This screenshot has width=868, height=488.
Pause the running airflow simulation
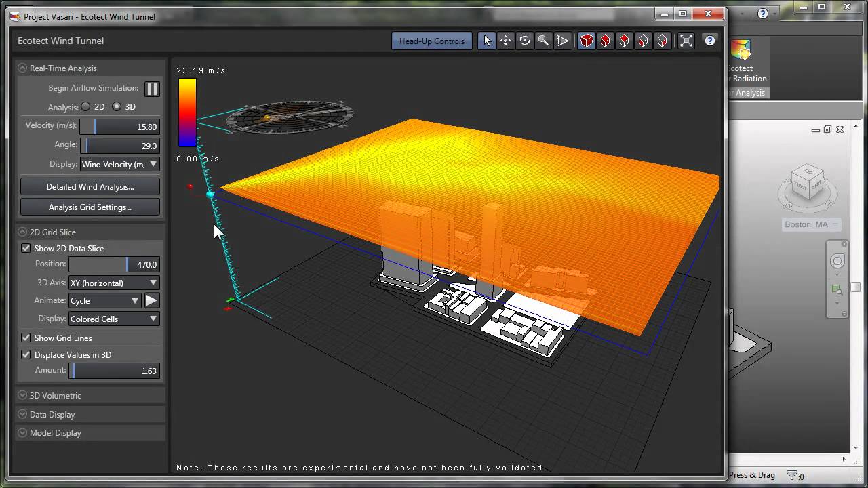[152, 88]
